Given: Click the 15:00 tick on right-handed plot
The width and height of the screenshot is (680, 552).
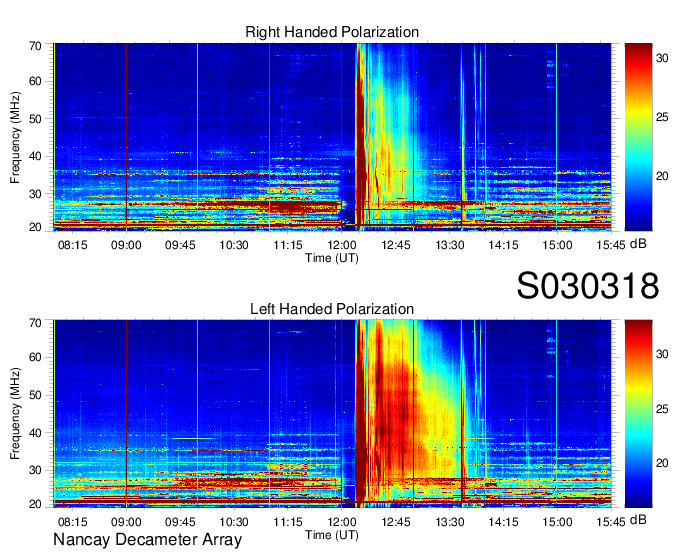Looking at the screenshot, I should [x=557, y=245].
